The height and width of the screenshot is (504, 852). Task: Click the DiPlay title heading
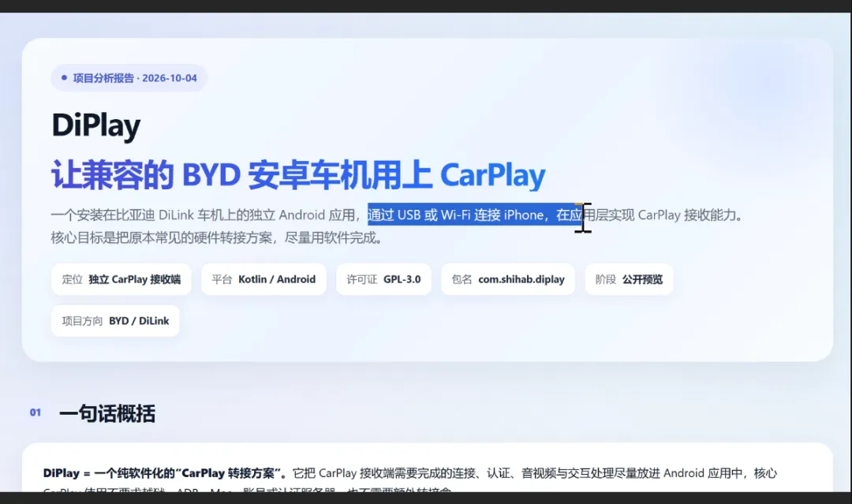[96, 125]
